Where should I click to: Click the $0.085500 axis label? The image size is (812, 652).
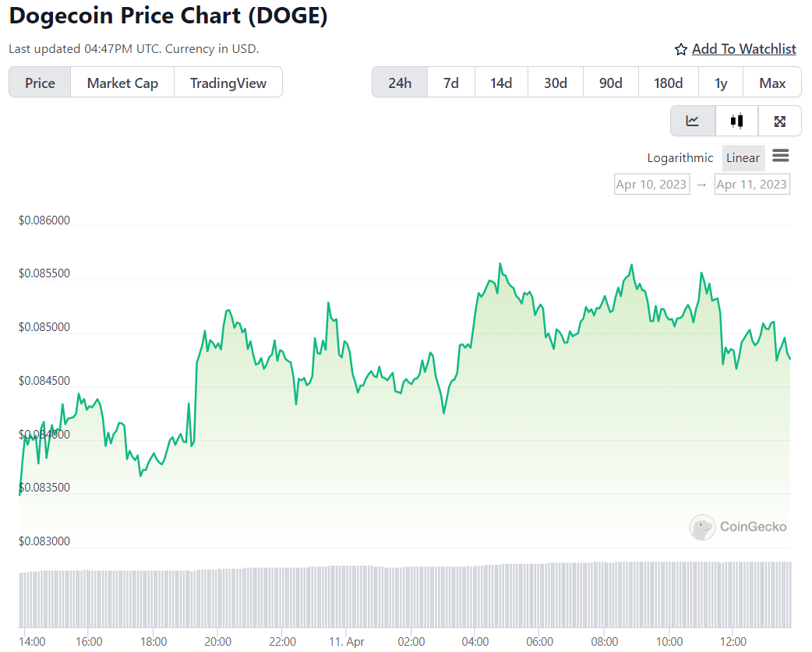(44, 273)
